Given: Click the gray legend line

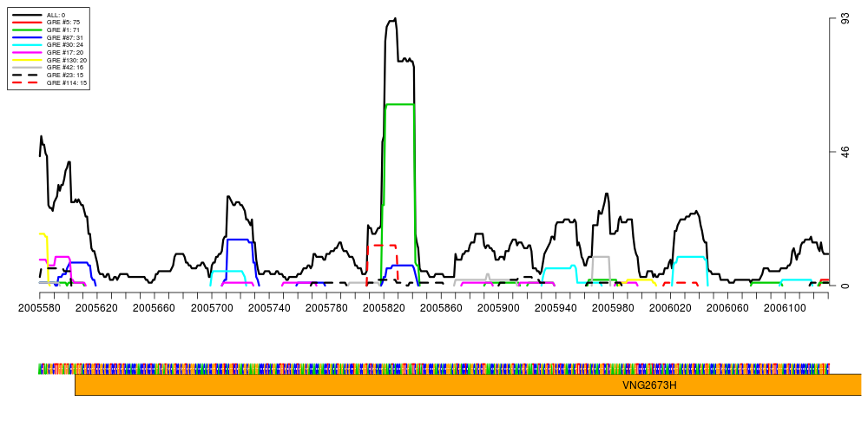Looking at the screenshot, I should tap(27, 67).
